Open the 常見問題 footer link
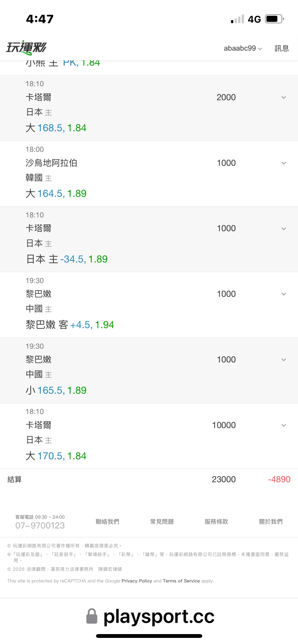This screenshot has width=298, height=644. coord(162,521)
